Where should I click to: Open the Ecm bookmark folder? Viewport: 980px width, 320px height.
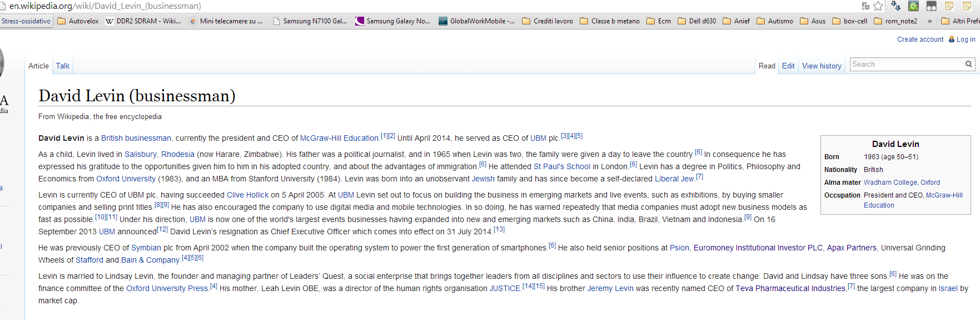pos(659,21)
